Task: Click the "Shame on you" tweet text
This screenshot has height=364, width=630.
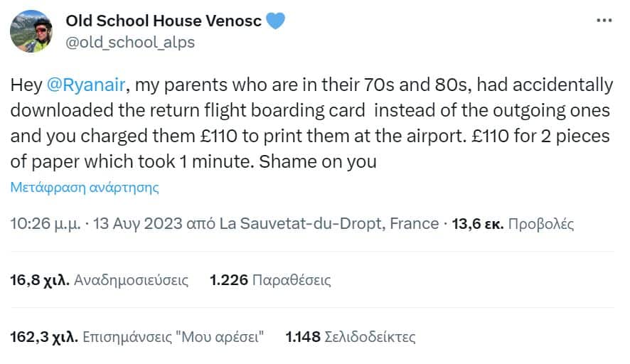Action: coord(318,161)
